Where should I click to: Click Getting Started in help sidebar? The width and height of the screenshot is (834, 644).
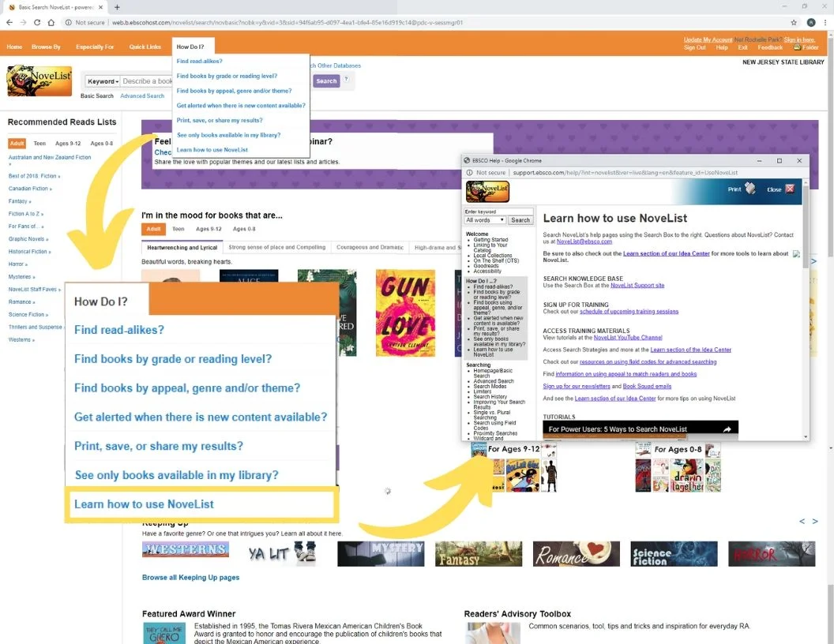click(x=490, y=240)
